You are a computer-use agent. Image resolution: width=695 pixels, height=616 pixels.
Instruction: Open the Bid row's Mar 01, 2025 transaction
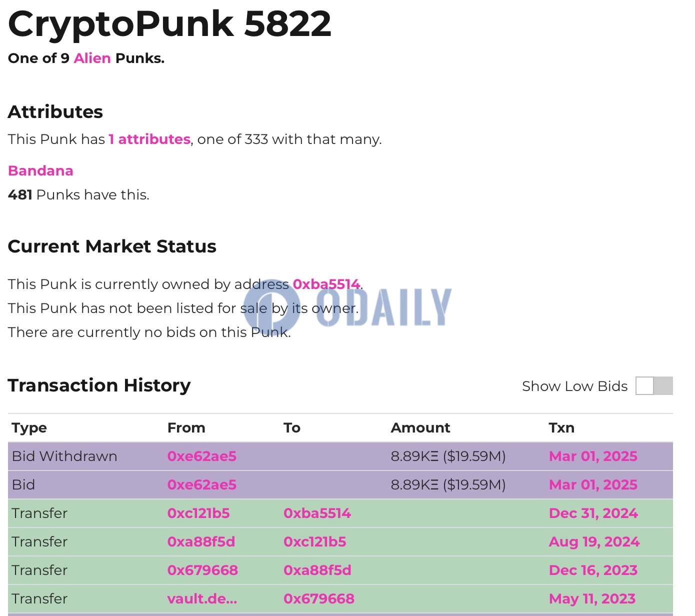click(592, 485)
